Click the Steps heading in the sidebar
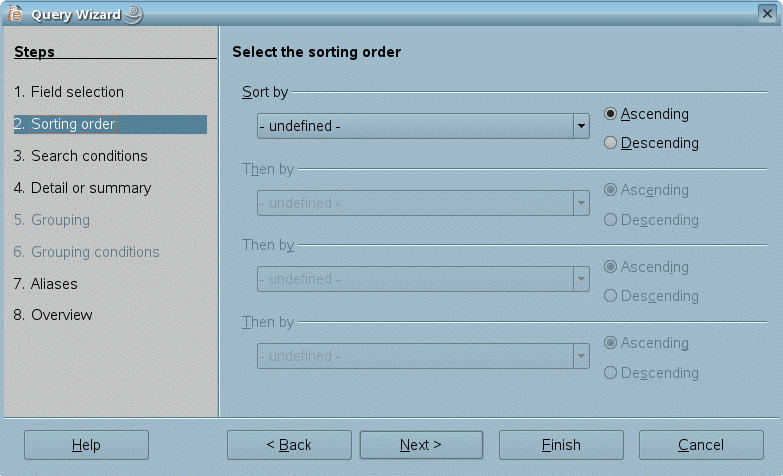This screenshot has height=476, width=783. [34, 52]
